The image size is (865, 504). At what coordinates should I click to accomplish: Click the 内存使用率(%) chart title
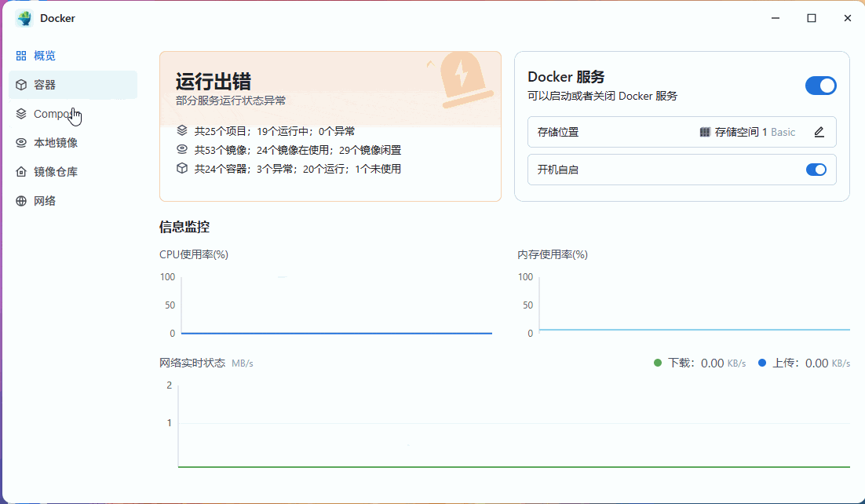pos(553,254)
